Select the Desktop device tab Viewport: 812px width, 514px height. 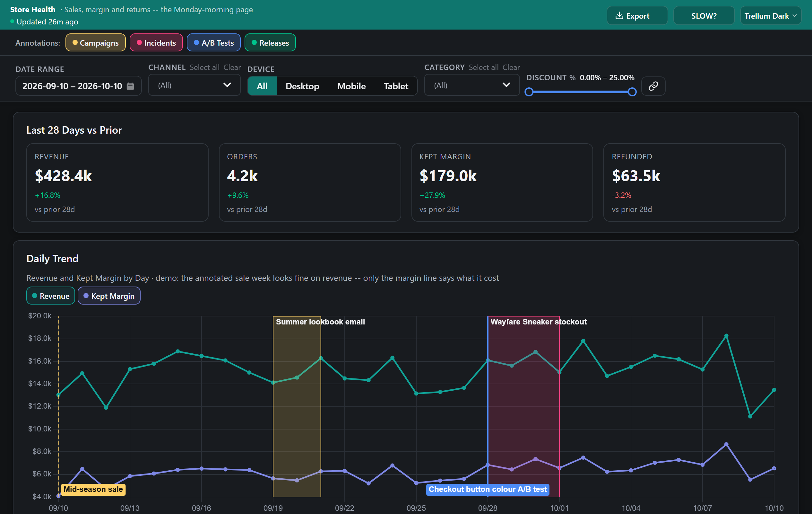[302, 86]
